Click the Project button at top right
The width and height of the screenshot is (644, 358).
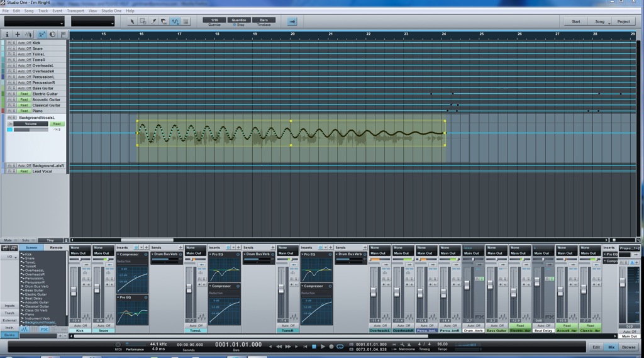pos(623,21)
